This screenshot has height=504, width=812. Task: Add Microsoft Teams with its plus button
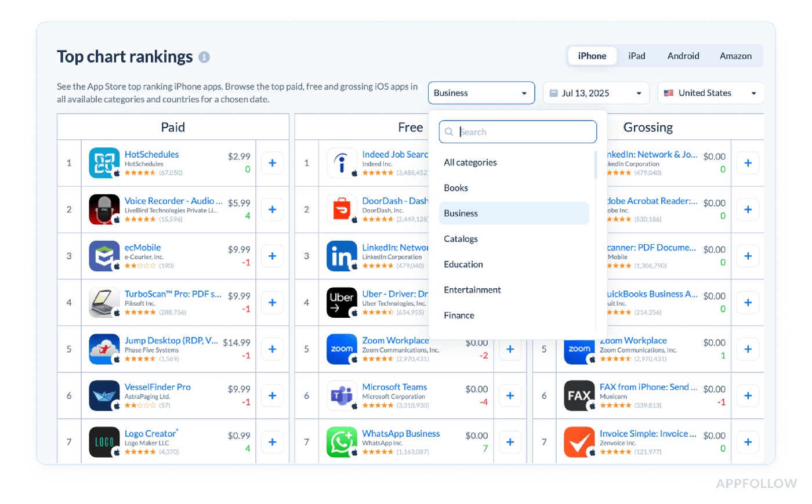click(x=510, y=396)
